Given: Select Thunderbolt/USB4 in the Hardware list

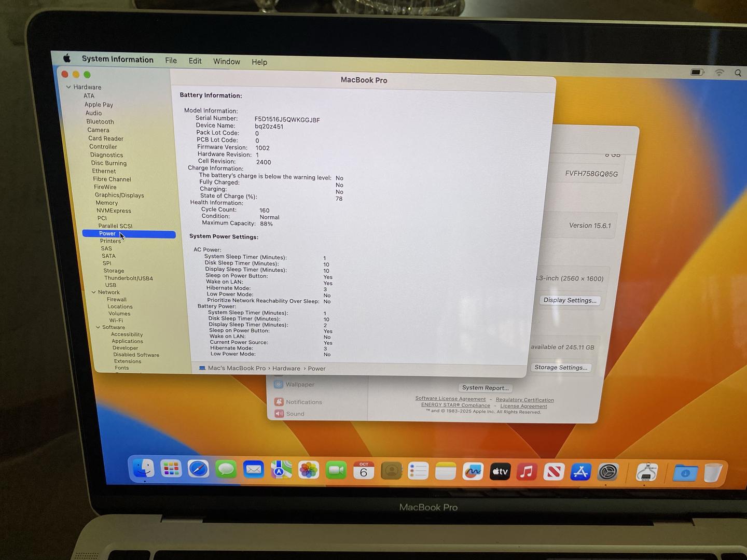Looking at the screenshot, I should click(x=129, y=278).
